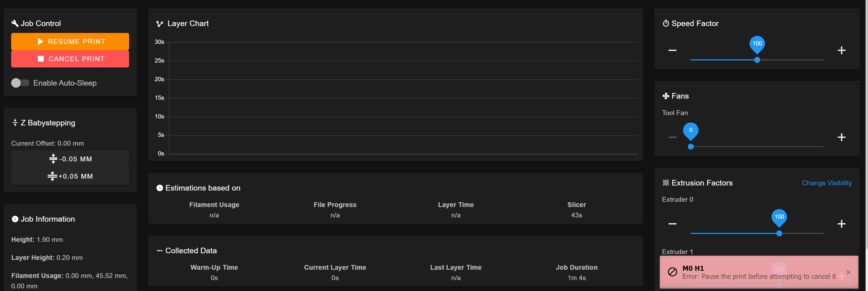The height and width of the screenshot is (291, 868).
Task: Click the Extrusion Factors header icon
Action: (x=666, y=183)
